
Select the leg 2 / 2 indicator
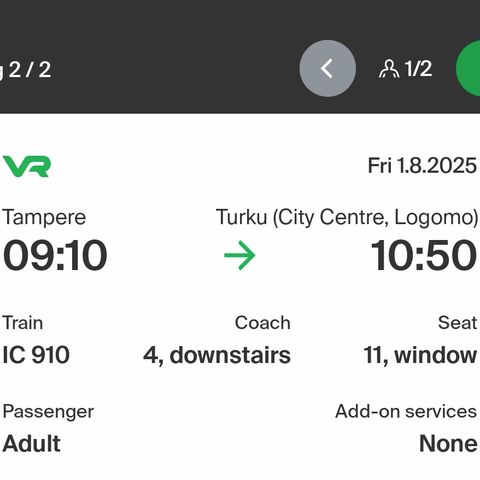pyautogui.click(x=26, y=70)
